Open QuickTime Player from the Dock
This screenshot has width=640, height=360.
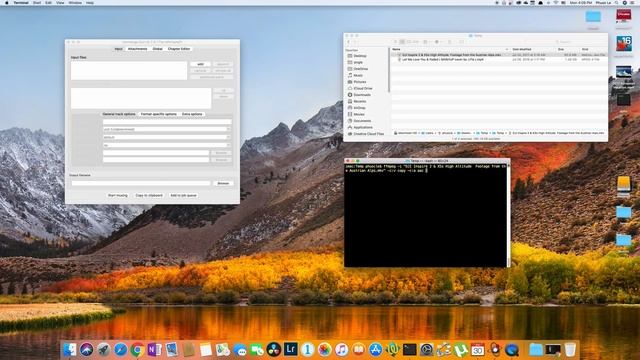coord(511,350)
